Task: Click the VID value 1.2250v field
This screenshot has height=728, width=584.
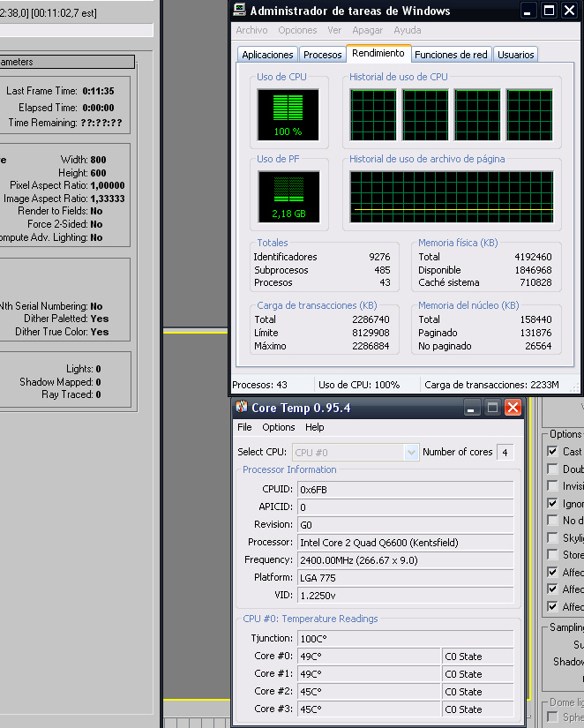Action: click(405, 596)
